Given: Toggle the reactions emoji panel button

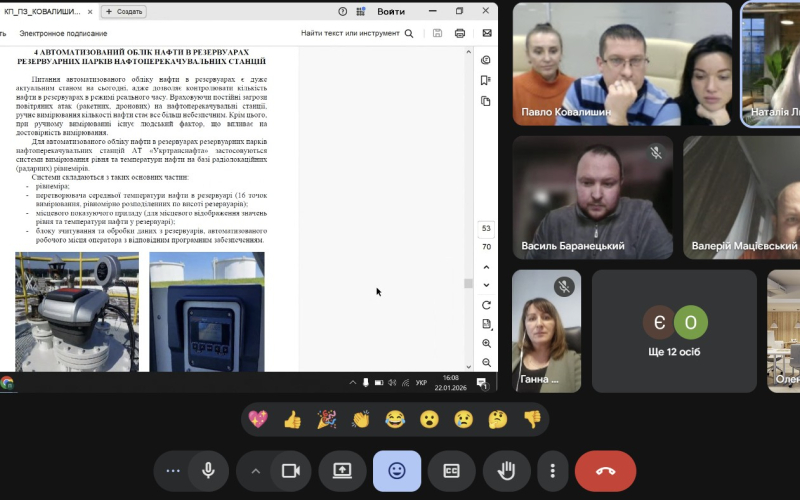Looking at the screenshot, I should (397, 470).
